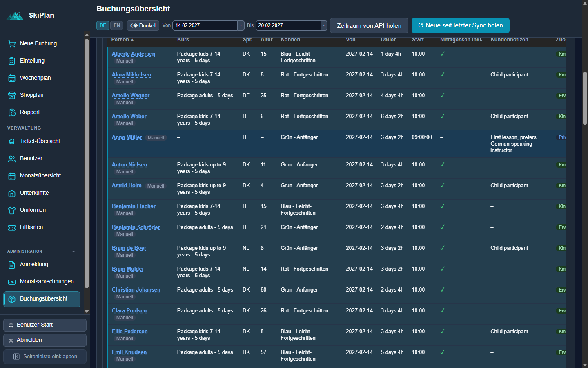The image size is (588, 368).
Task: Switch language to EN
Action: [117, 25]
